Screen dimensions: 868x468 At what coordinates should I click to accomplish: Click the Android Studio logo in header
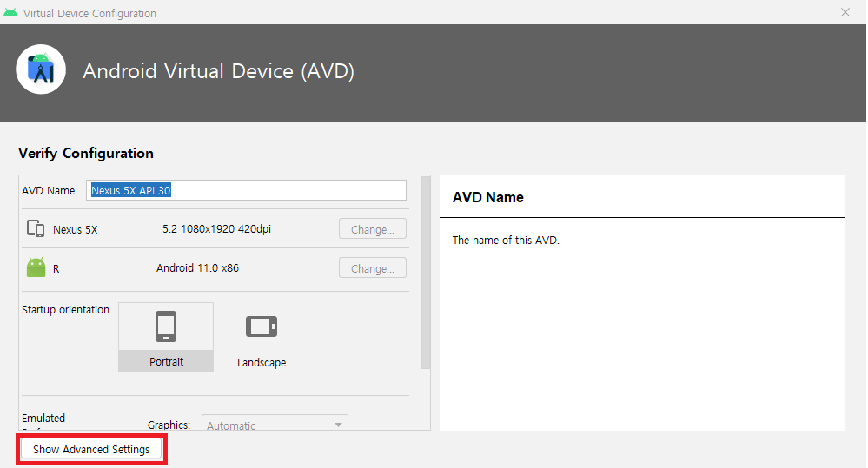point(41,69)
